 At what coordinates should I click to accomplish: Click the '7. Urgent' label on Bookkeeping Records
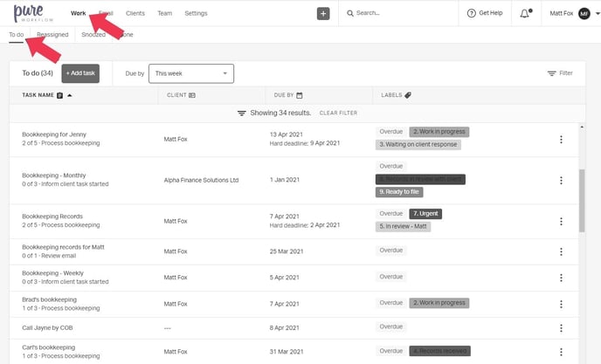[x=425, y=214]
